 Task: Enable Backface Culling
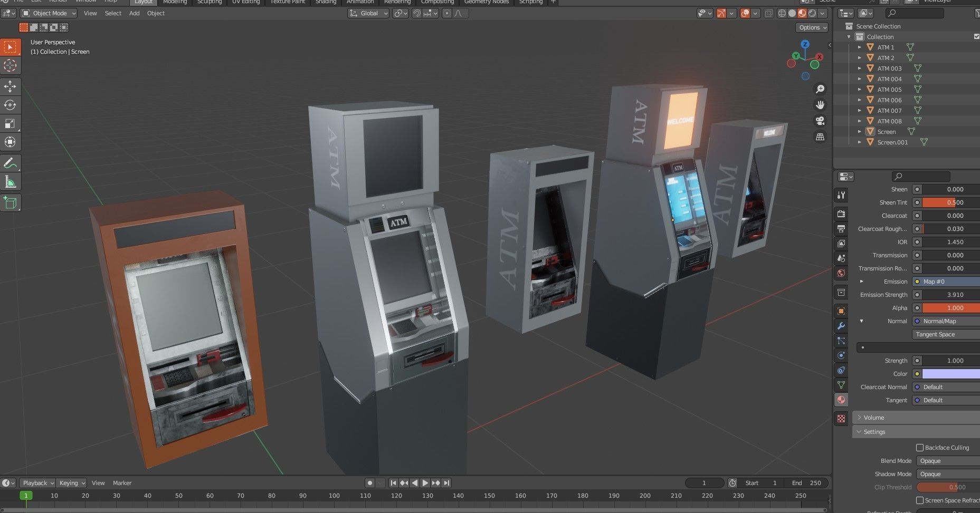pyautogui.click(x=921, y=447)
